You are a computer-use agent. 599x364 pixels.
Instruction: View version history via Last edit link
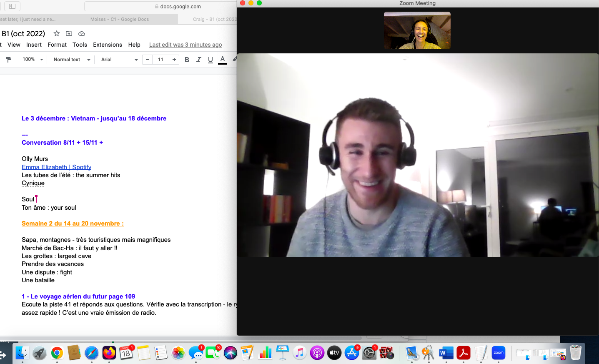185,45
